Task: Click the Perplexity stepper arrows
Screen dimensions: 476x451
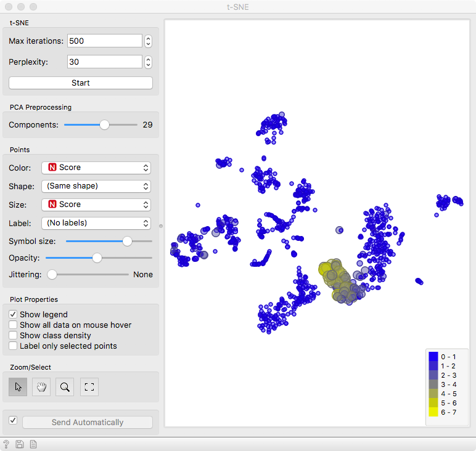Action: click(x=148, y=62)
